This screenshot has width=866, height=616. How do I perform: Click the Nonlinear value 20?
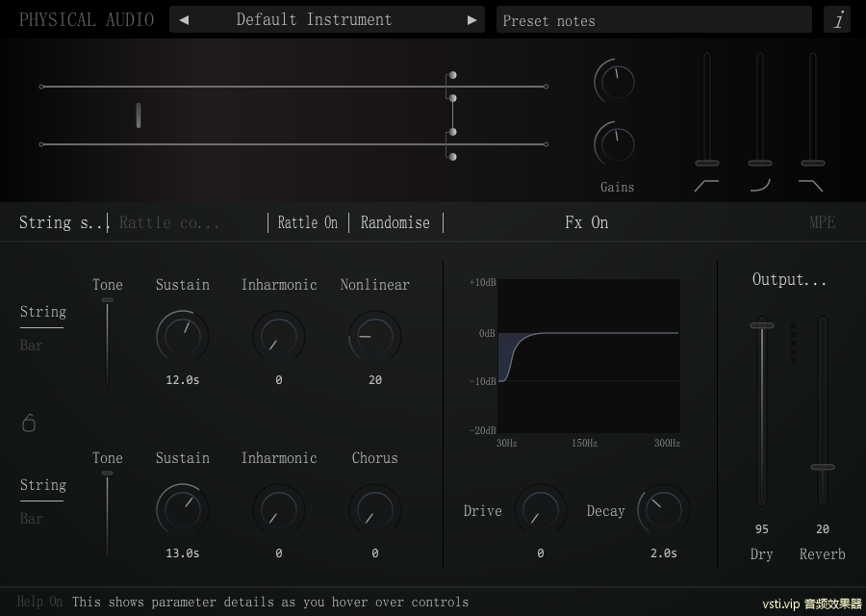click(x=375, y=380)
